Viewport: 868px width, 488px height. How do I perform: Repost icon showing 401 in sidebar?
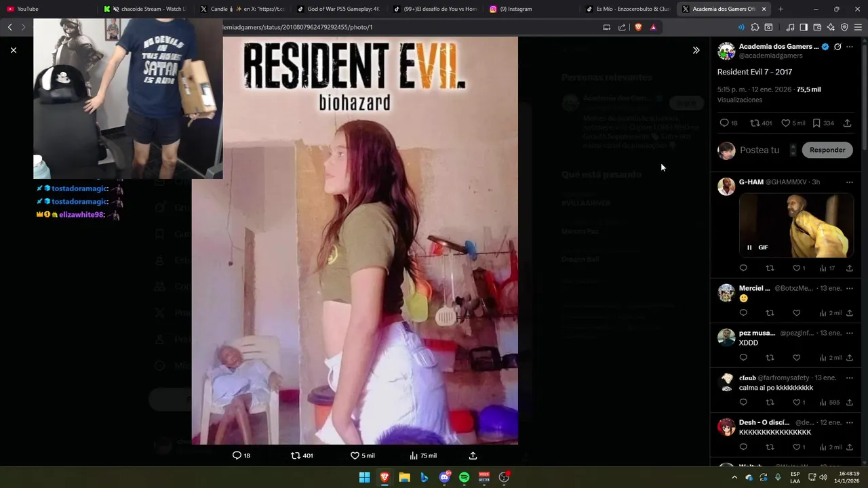point(755,123)
